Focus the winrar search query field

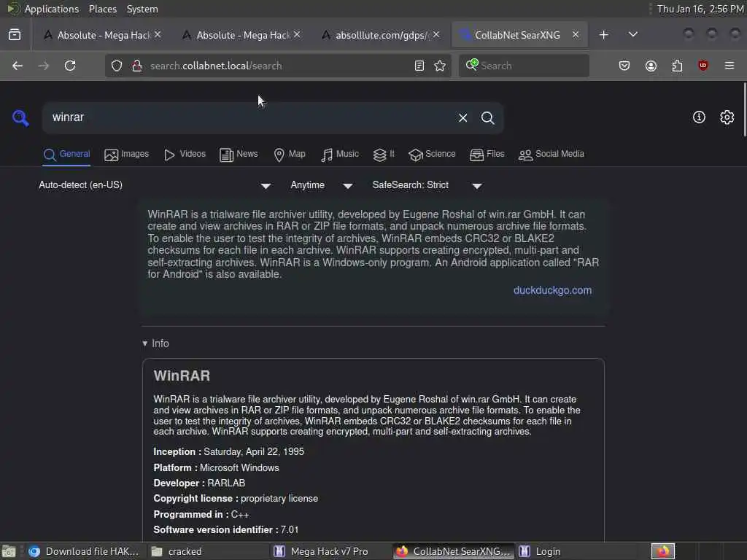point(248,117)
